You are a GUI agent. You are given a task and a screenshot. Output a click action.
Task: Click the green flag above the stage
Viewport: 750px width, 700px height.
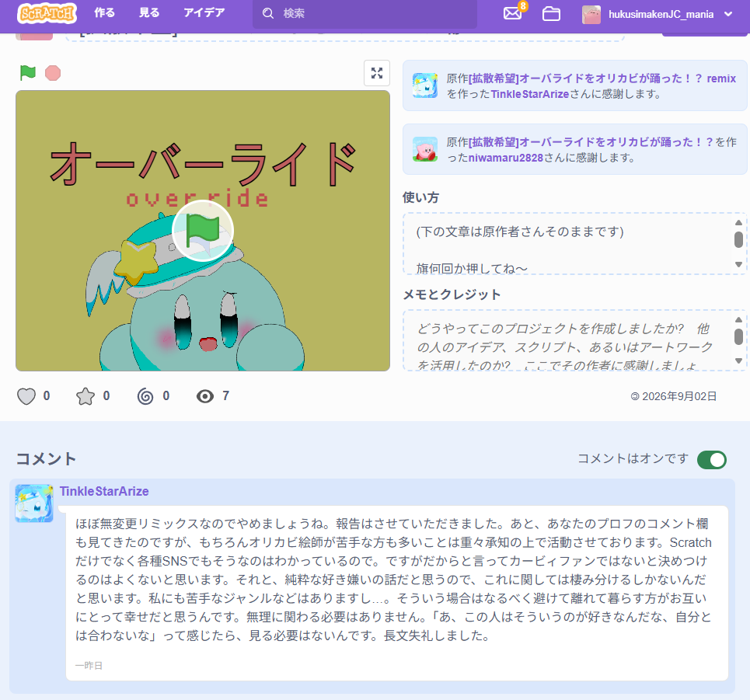(28, 73)
